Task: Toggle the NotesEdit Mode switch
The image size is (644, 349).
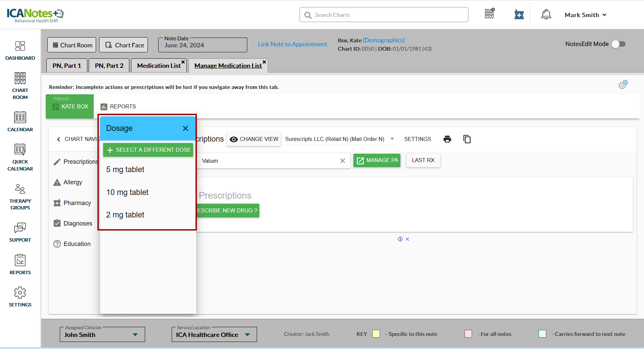Action: point(618,44)
